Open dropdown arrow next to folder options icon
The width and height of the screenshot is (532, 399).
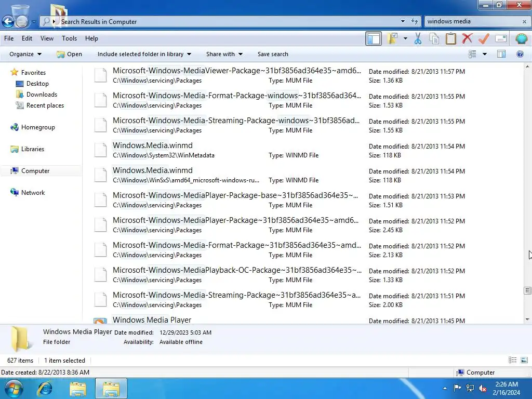tap(405, 38)
